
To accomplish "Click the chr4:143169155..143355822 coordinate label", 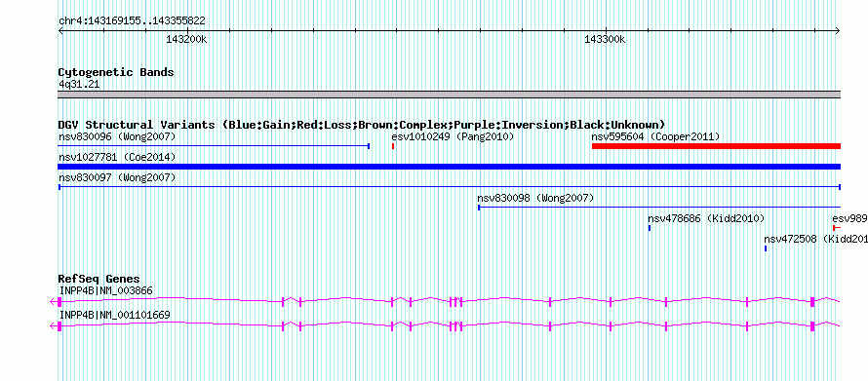I will coord(132,21).
